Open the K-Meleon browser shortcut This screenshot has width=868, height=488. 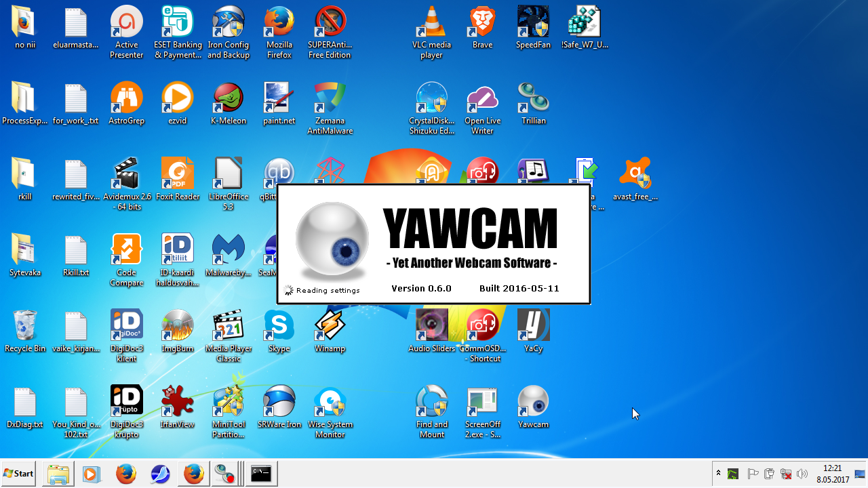coord(229,104)
